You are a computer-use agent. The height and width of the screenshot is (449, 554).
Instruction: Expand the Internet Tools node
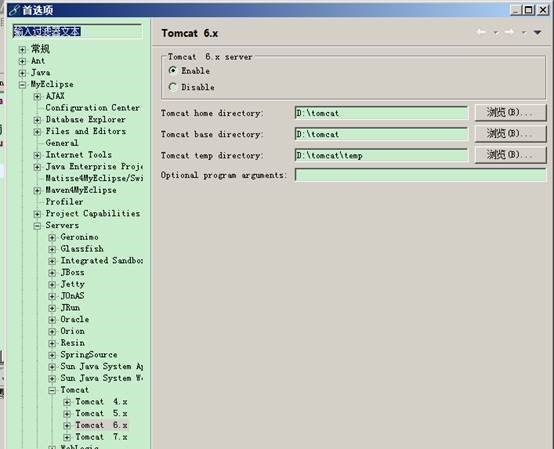click(x=37, y=155)
